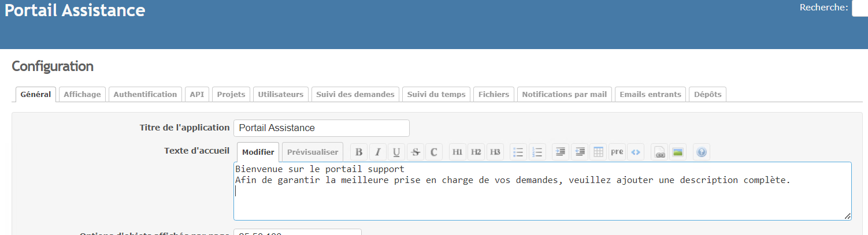Screen dimensions: 868x235
Task: Insert a table in the editor
Action: (598, 152)
